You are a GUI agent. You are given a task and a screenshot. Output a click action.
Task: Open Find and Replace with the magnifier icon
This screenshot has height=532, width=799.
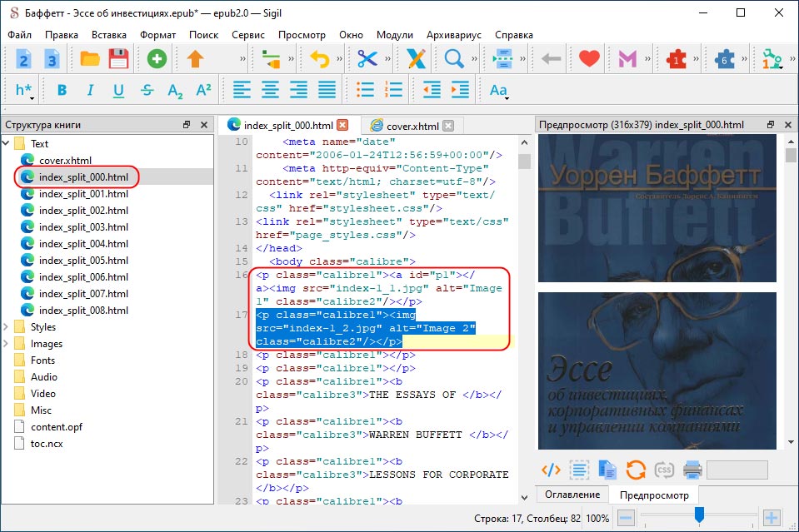pos(453,59)
